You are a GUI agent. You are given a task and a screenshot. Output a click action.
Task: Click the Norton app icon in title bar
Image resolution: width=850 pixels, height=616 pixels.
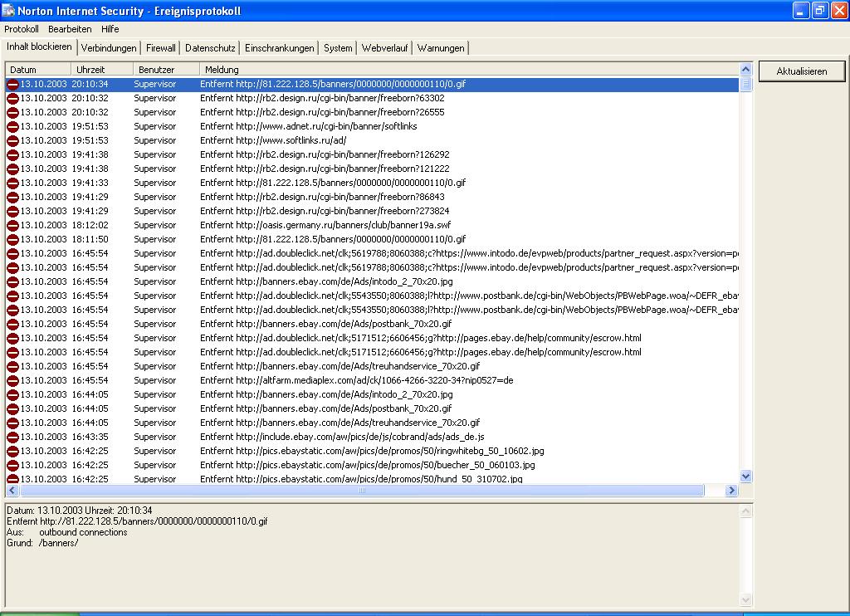coord(8,10)
